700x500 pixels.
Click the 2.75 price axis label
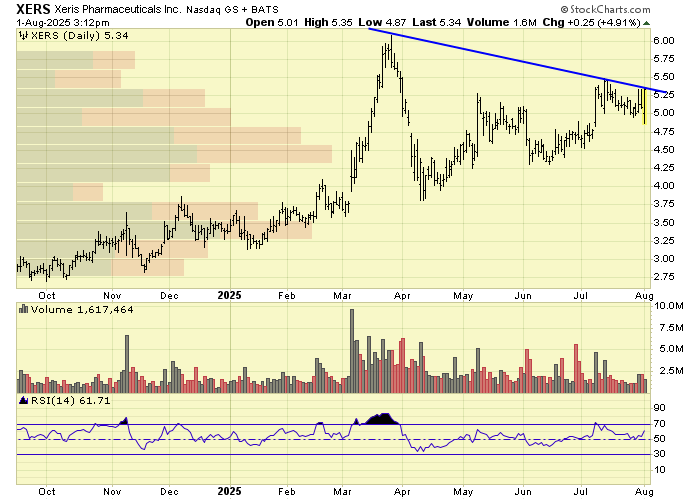(664, 277)
